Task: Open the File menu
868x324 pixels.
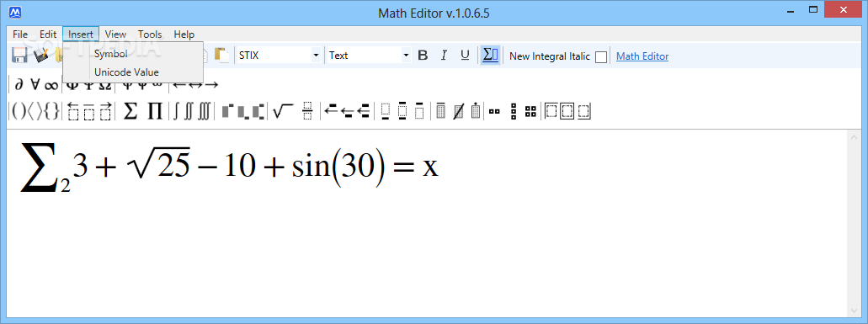Action: [x=20, y=35]
